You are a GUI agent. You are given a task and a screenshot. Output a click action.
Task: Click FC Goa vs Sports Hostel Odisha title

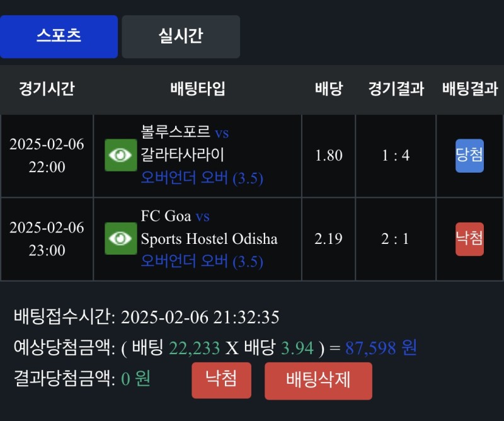click(x=209, y=228)
